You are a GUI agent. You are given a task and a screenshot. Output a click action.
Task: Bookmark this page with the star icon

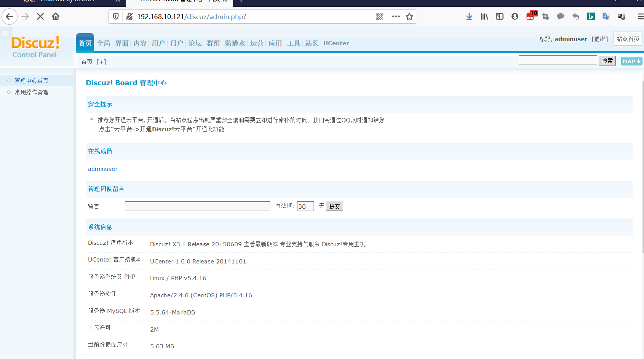coord(409,17)
